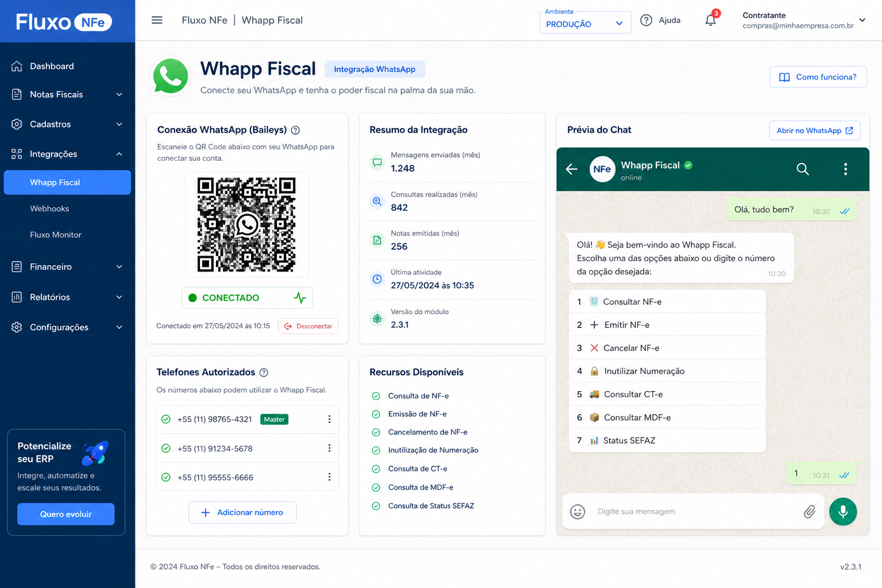Select chat option Status SEFAZ

667,440
